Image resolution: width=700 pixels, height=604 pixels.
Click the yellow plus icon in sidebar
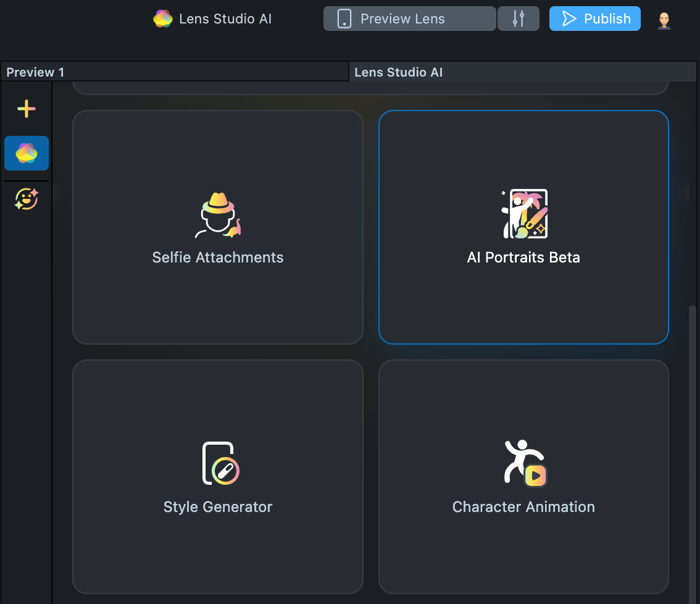(x=26, y=109)
